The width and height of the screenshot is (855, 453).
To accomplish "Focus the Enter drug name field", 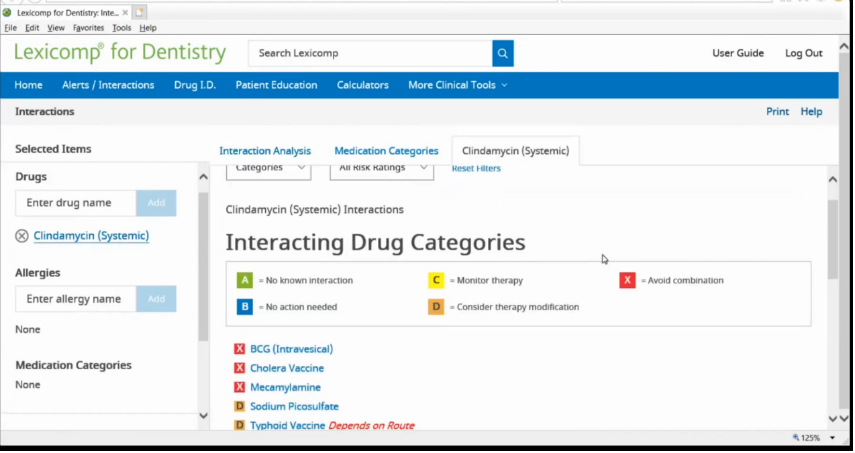I will (x=76, y=203).
